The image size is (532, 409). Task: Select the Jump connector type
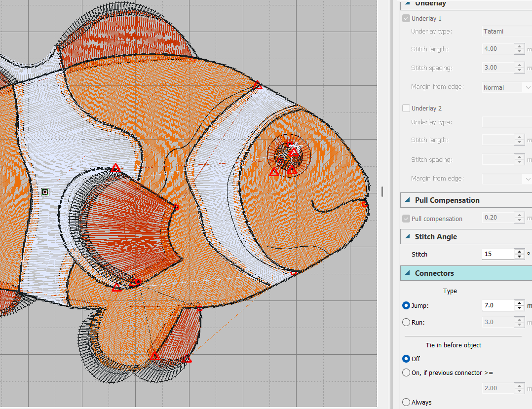[406, 305]
